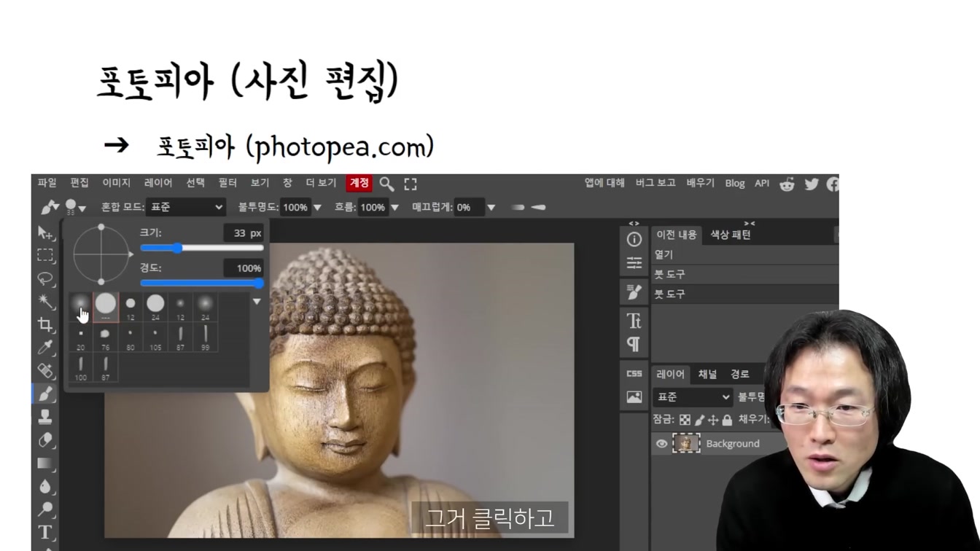The width and height of the screenshot is (980, 551).
Task: Open the 파일 menu
Action: tap(47, 183)
